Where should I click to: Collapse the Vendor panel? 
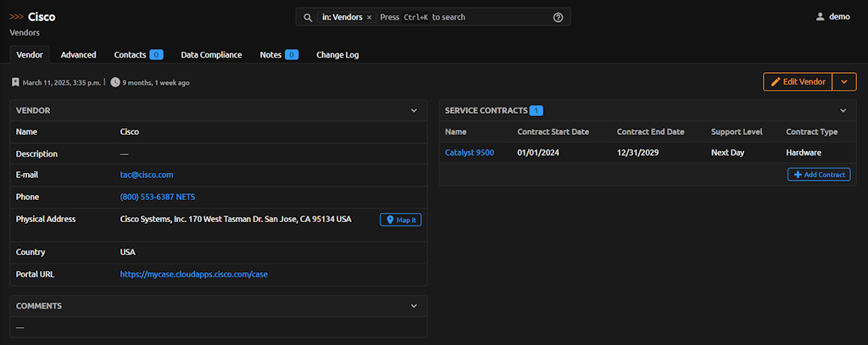point(414,110)
